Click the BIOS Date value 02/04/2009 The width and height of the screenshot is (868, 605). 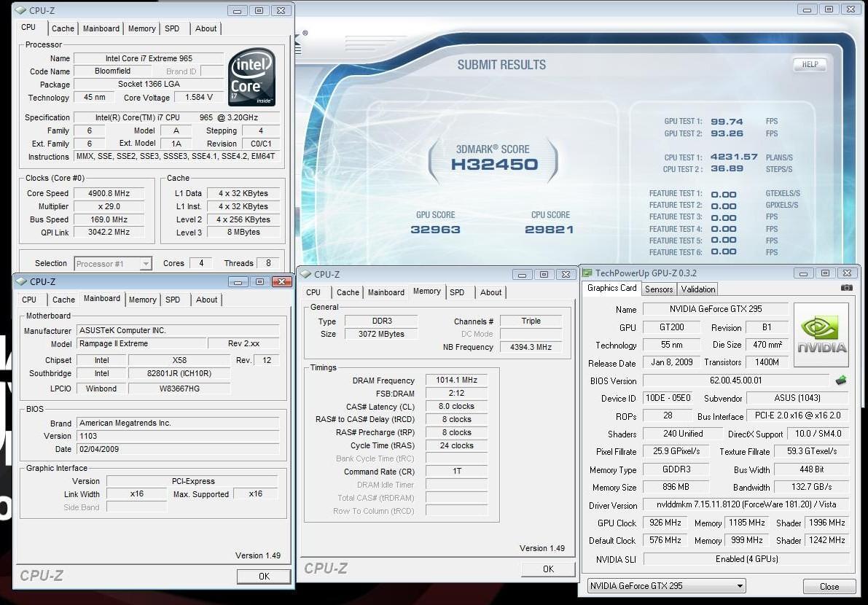(178, 449)
